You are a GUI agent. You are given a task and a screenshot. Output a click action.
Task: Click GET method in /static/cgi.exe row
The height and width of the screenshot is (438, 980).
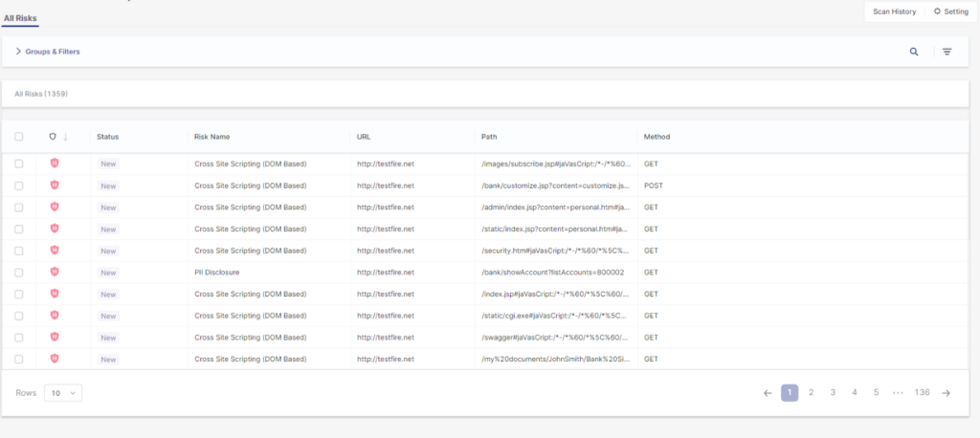[x=651, y=316]
